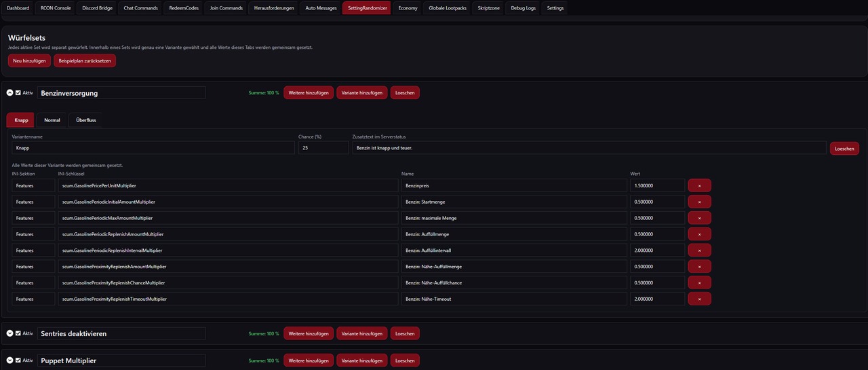The height and width of the screenshot is (370, 868).
Task: Remove the Benzin: maximale Menge row via x
Action: [699, 218]
